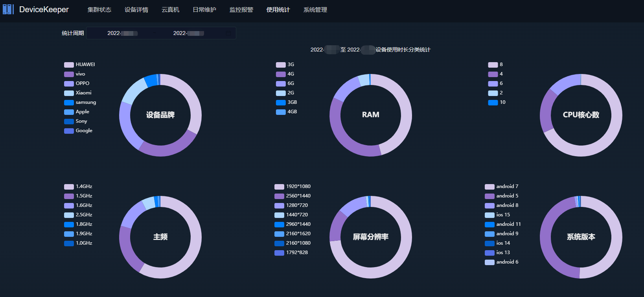Toggle the ios 14 legend item
Screen dimensions: 644x297
click(497, 243)
